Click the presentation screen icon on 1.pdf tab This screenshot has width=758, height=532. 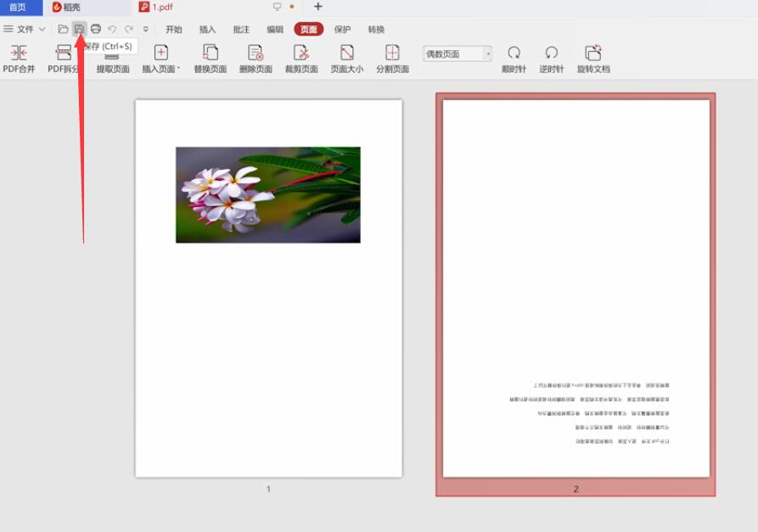point(277,7)
